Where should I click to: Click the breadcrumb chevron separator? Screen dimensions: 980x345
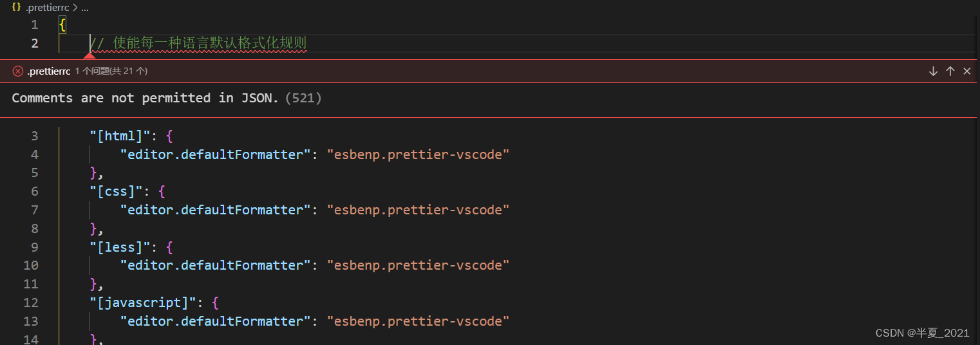tap(74, 8)
